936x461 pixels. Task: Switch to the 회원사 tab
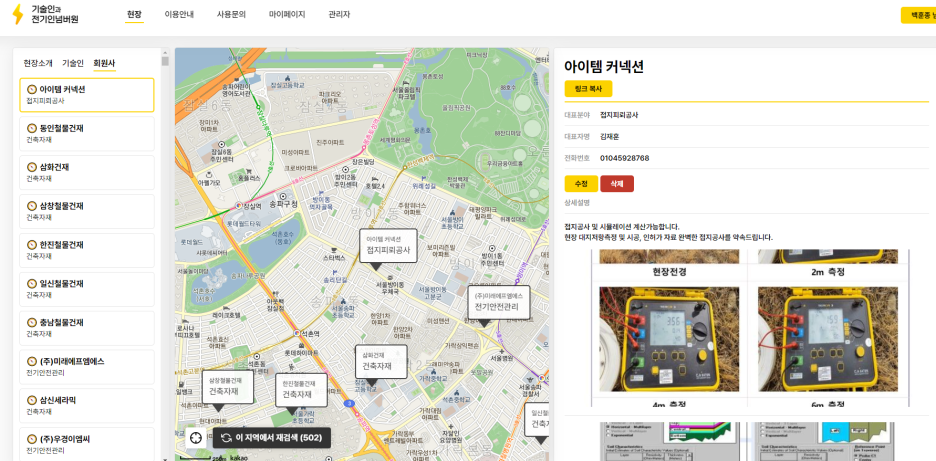104,63
